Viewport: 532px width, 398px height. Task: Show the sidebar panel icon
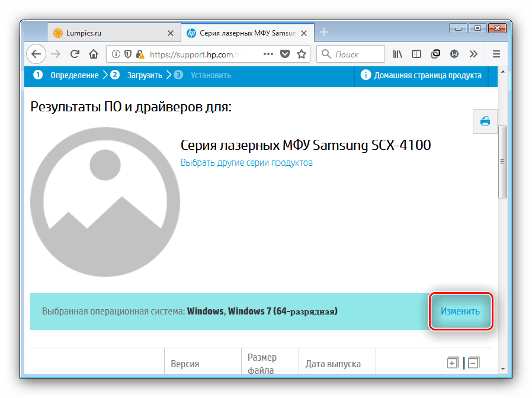(416, 54)
